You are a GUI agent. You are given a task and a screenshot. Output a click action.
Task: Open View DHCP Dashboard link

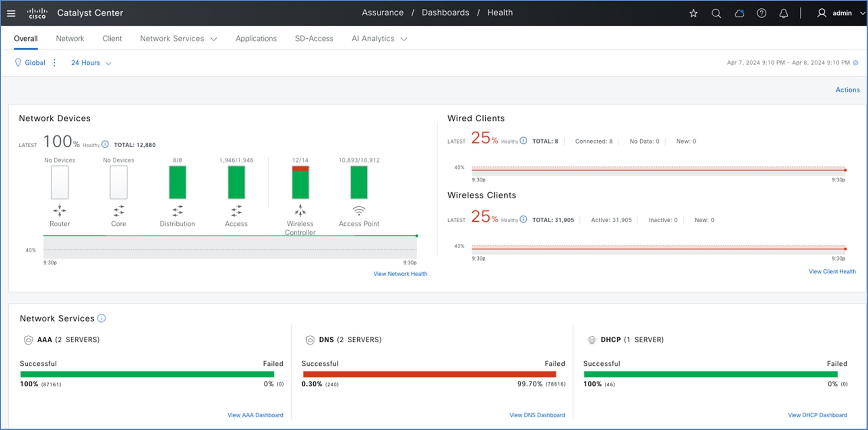tap(818, 415)
